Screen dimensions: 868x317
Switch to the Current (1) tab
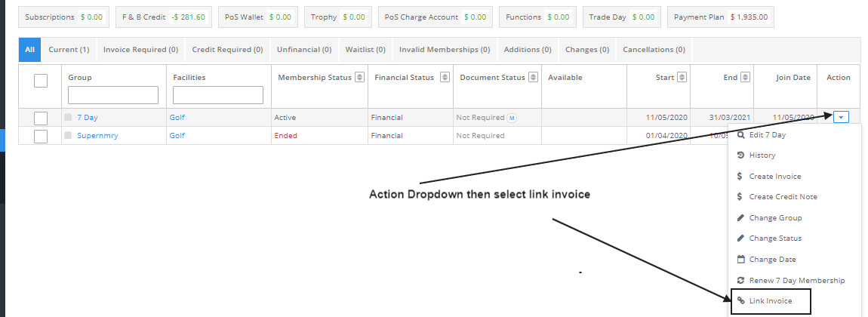coord(69,50)
